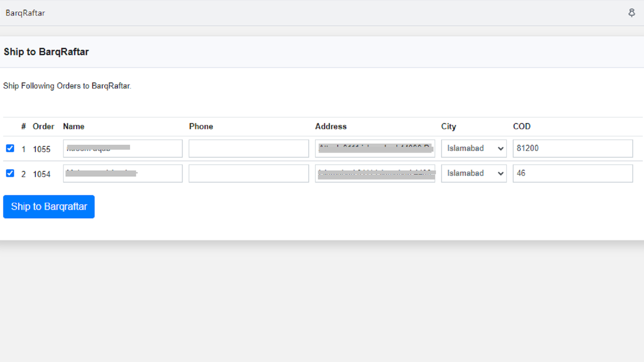This screenshot has width=644, height=362.
Task: Focus the Name field for order 1054
Action: [123, 173]
